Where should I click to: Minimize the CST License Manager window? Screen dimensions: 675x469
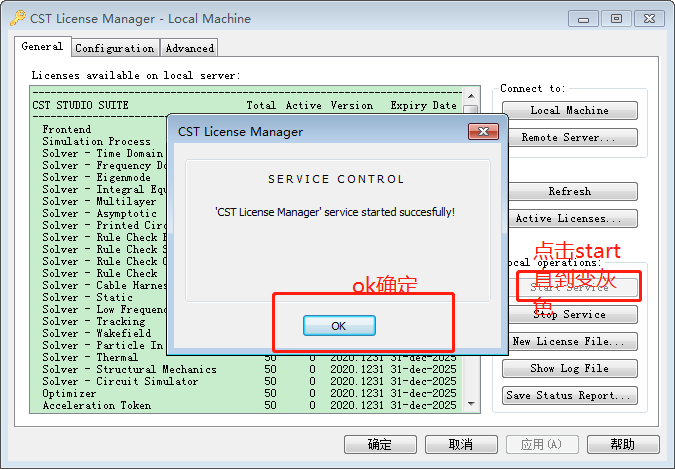click(583, 19)
